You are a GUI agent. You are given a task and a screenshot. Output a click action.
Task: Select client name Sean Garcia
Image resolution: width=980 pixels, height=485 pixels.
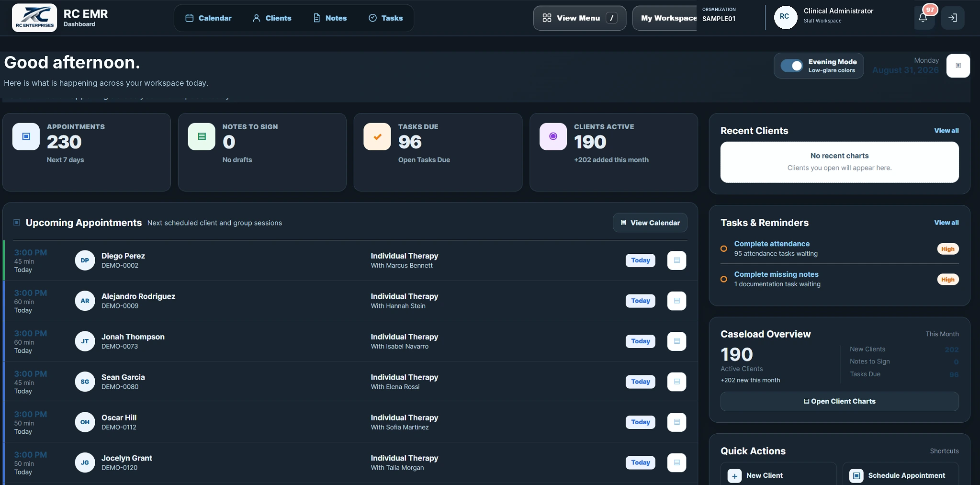pyautogui.click(x=123, y=377)
